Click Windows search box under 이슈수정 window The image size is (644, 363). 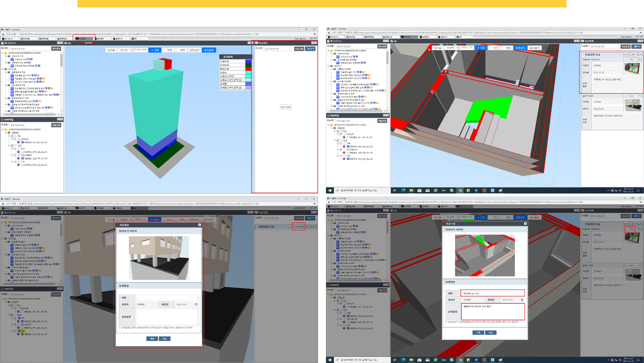coord(362,360)
